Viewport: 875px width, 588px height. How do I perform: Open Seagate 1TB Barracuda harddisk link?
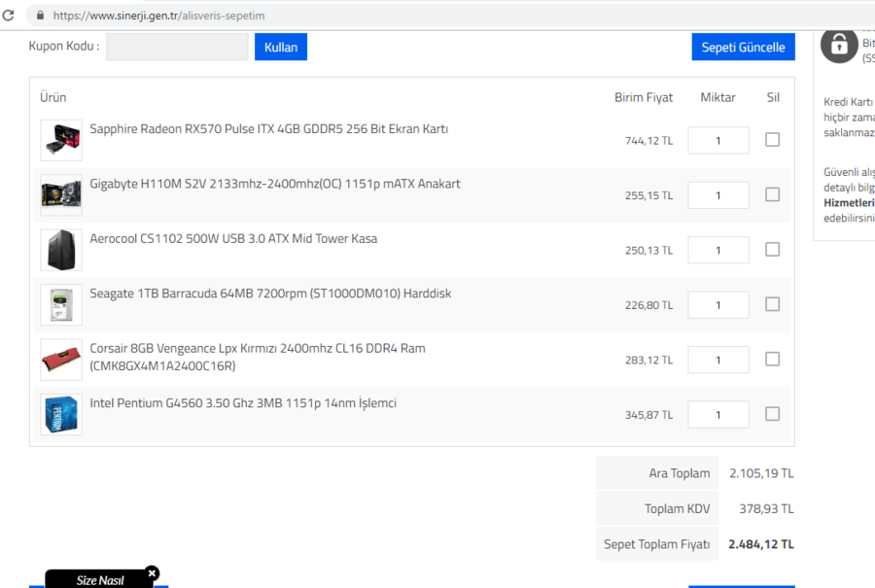click(x=270, y=294)
